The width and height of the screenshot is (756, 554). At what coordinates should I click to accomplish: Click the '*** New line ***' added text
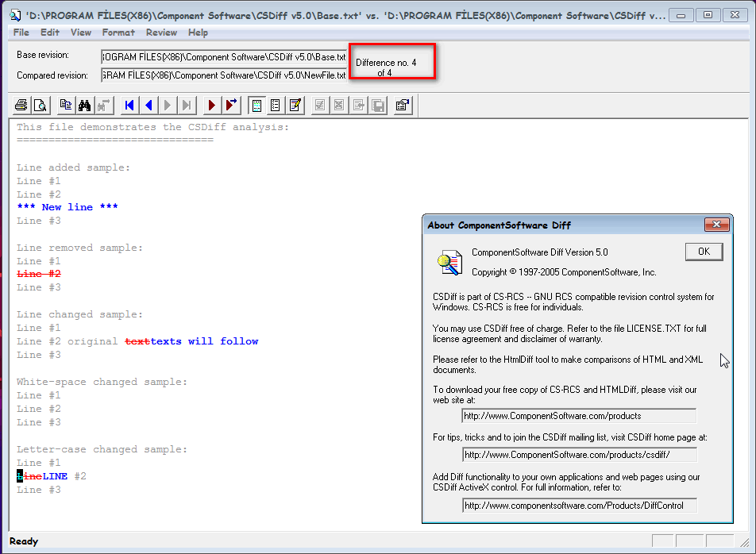coord(67,207)
